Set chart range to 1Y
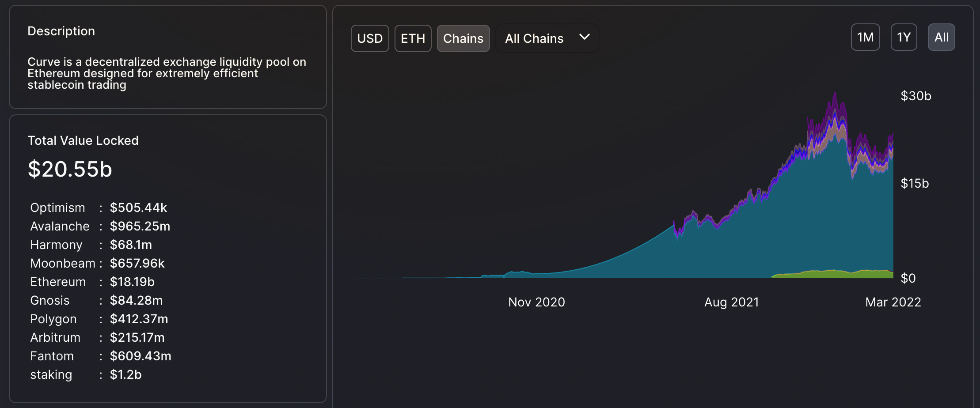 point(904,37)
